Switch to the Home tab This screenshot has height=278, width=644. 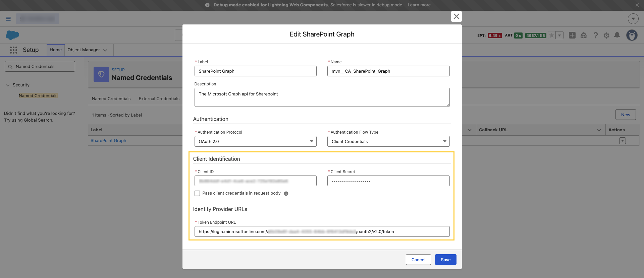[x=56, y=50]
